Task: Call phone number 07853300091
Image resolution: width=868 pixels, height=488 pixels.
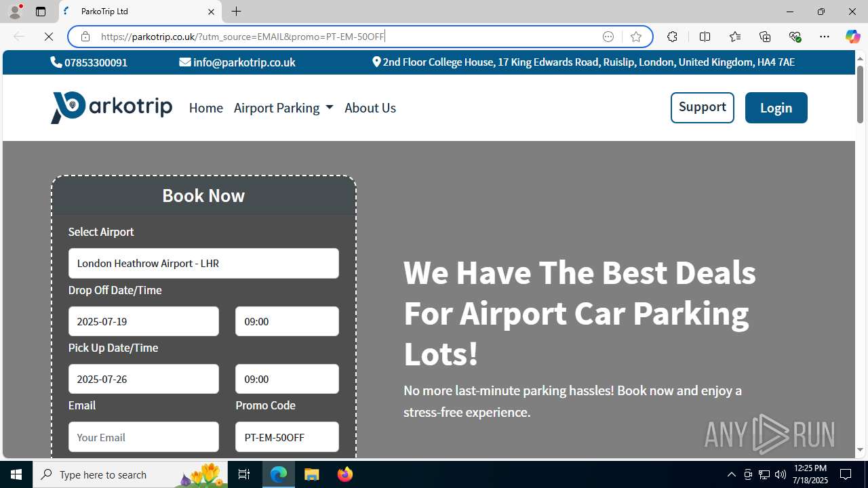Action: coord(89,62)
